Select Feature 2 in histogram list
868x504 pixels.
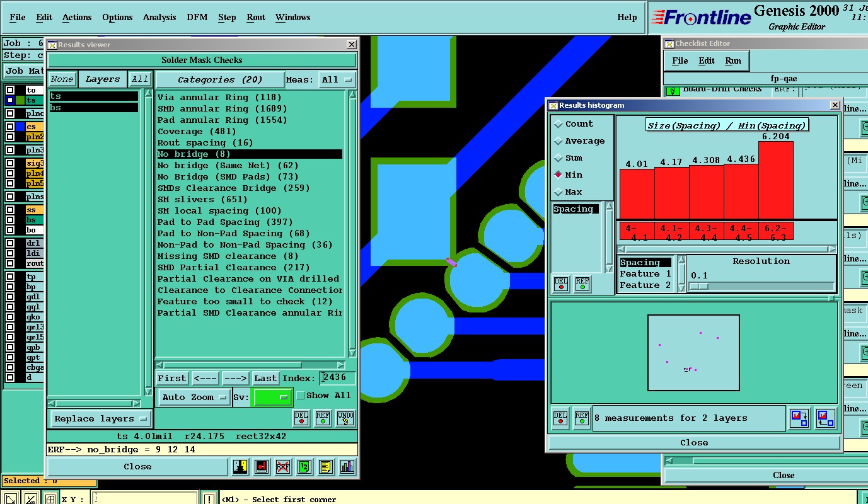click(x=645, y=285)
